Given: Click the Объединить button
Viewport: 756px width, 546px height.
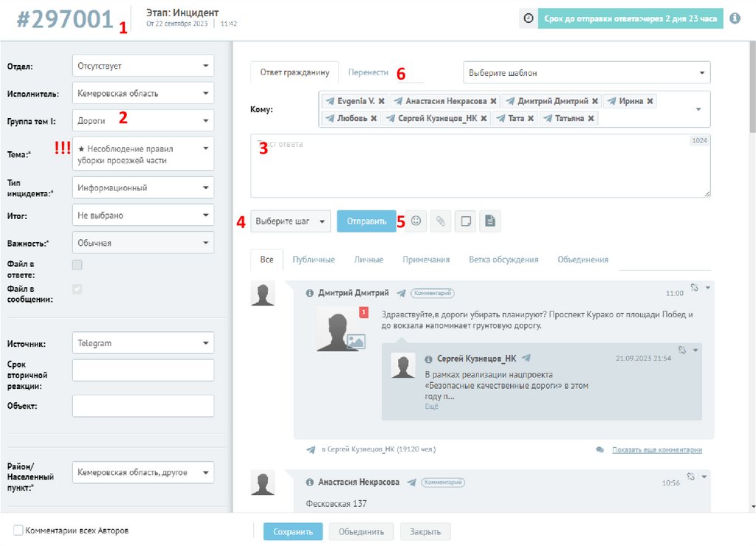Looking at the screenshot, I should tap(361, 532).
